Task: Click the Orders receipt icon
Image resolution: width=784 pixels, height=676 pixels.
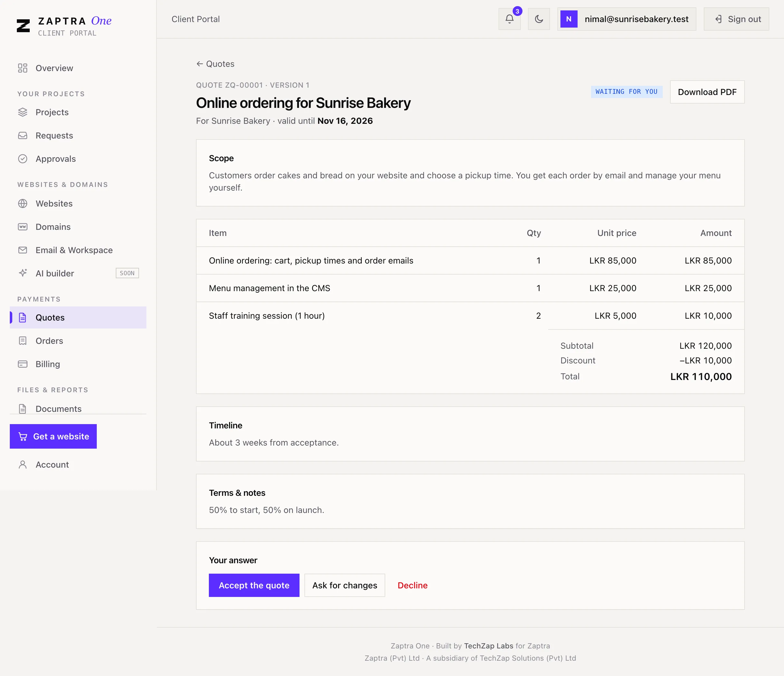Action: point(23,341)
